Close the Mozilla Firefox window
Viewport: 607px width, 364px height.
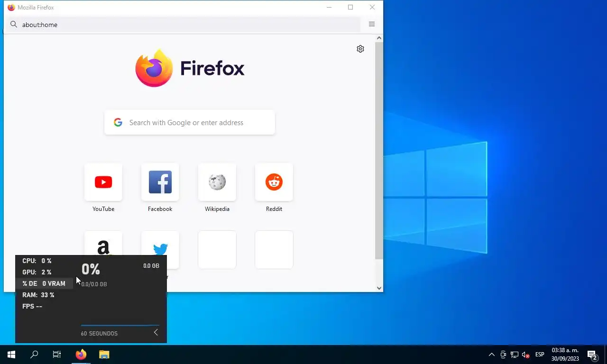coord(372,7)
